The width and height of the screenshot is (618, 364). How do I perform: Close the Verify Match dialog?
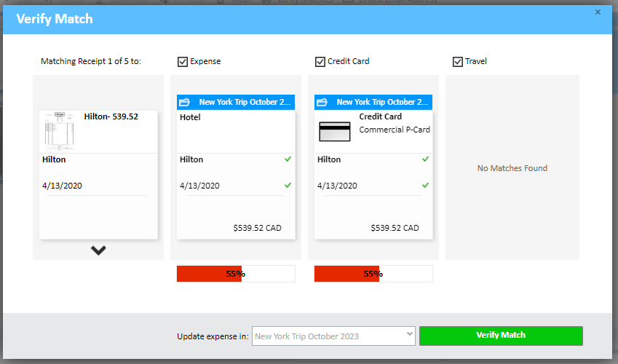coord(598,12)
